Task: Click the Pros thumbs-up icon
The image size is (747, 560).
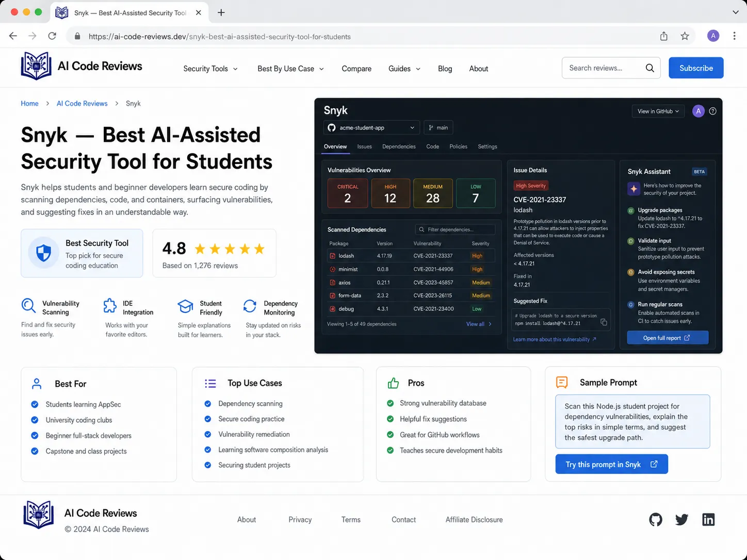Action: click(x=393, y=383)
